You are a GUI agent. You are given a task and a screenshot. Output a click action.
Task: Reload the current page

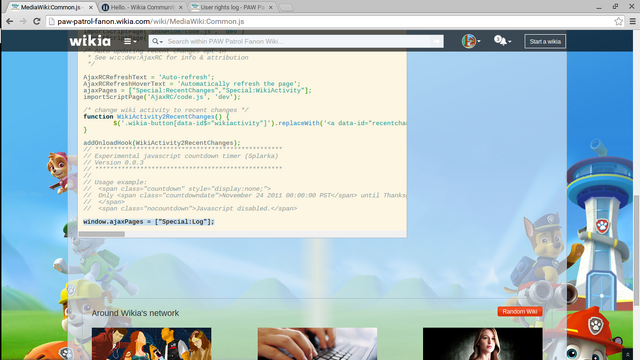pyautogui.click(x=36, y=21)
